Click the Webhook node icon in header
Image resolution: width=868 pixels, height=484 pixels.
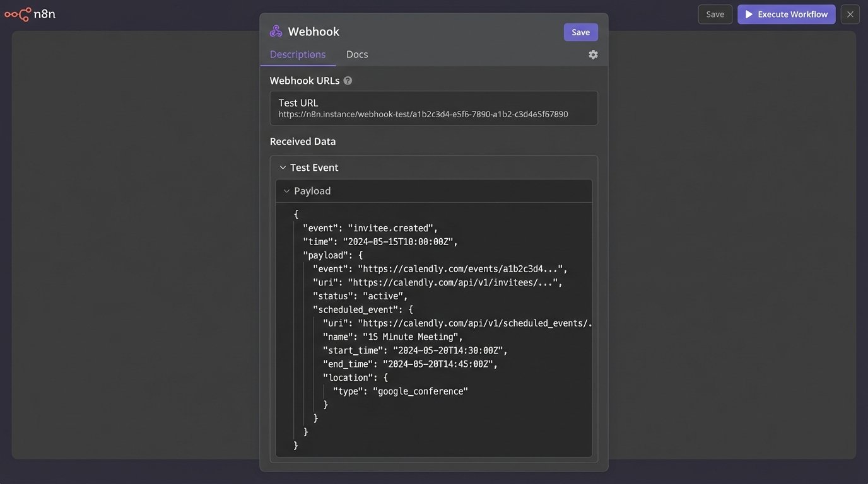pos(276,32)
